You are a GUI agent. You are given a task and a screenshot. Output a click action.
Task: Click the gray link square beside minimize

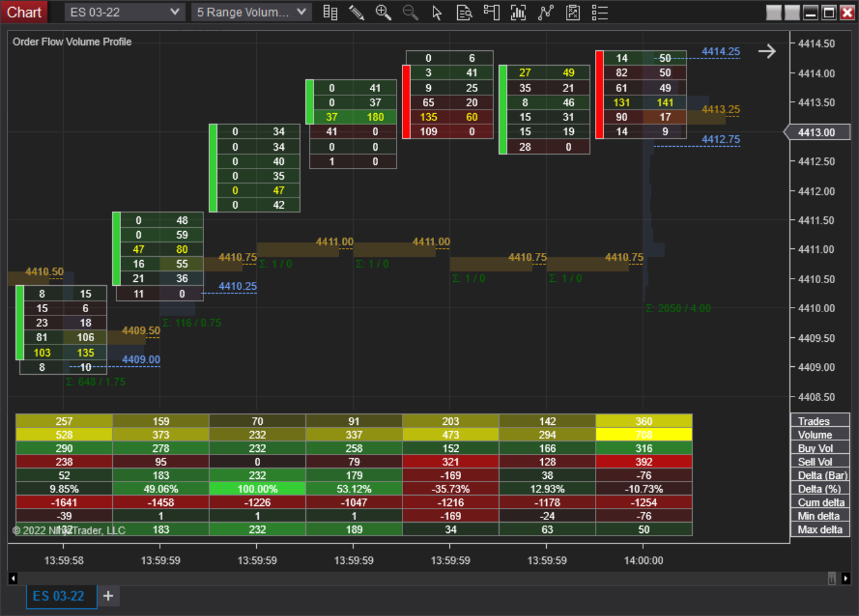[x=793, y=12]
